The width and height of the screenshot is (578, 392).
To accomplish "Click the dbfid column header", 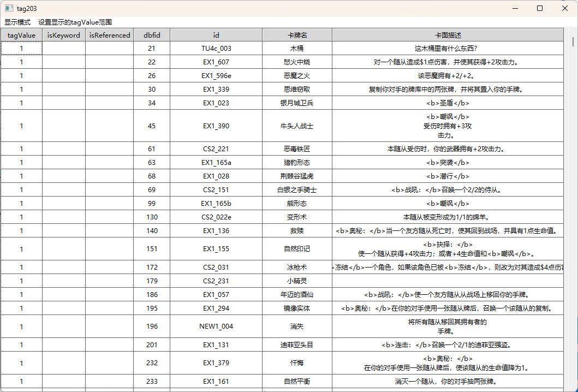I will pyautogui.click(x=152, y=35).
